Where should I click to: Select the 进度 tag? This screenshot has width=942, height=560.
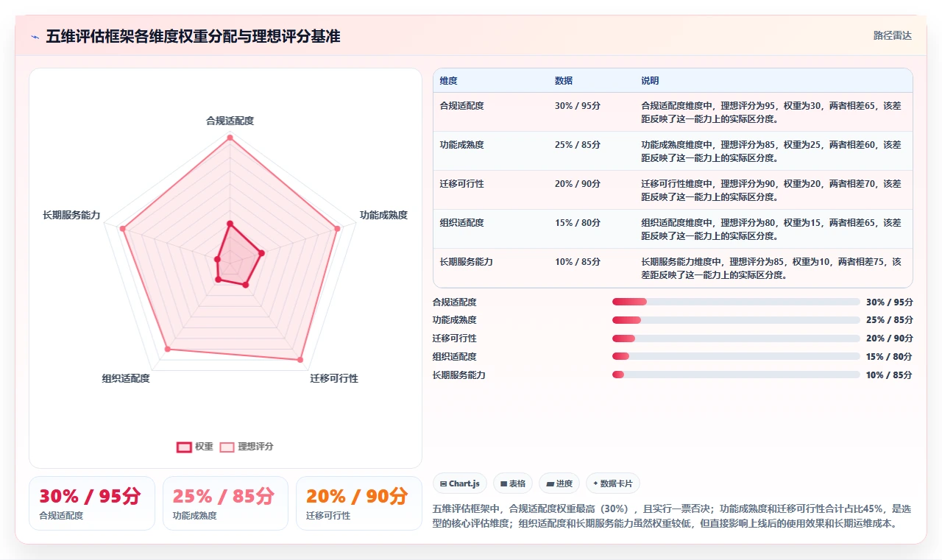point(559,483)
